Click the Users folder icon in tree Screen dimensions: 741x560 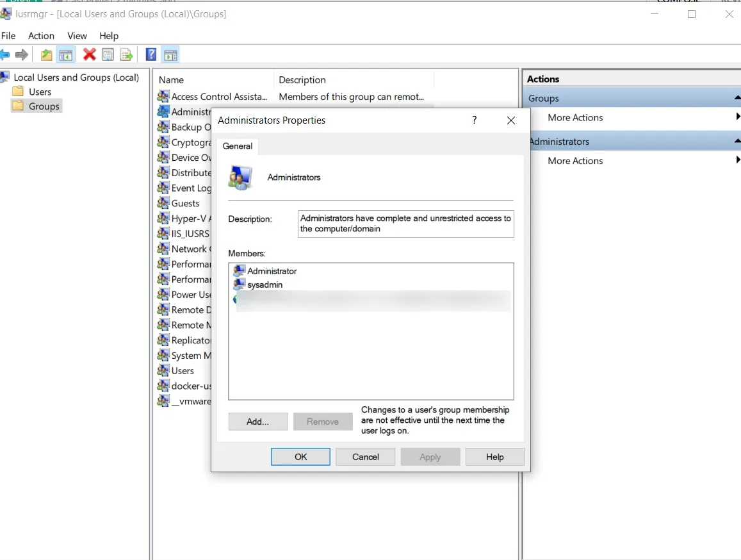(18, 91)
